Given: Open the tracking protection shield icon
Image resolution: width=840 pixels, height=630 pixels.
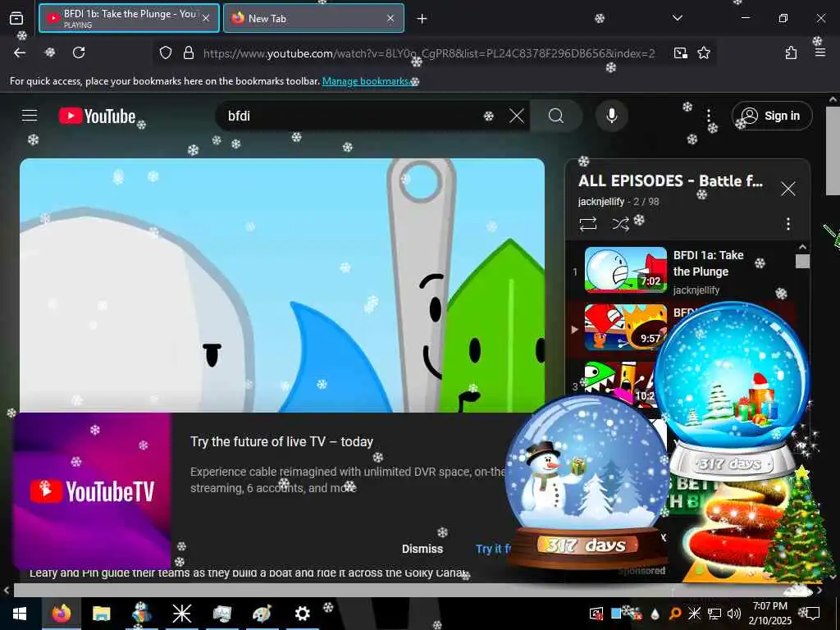Looking at the screenshot, I should point(166,52).
